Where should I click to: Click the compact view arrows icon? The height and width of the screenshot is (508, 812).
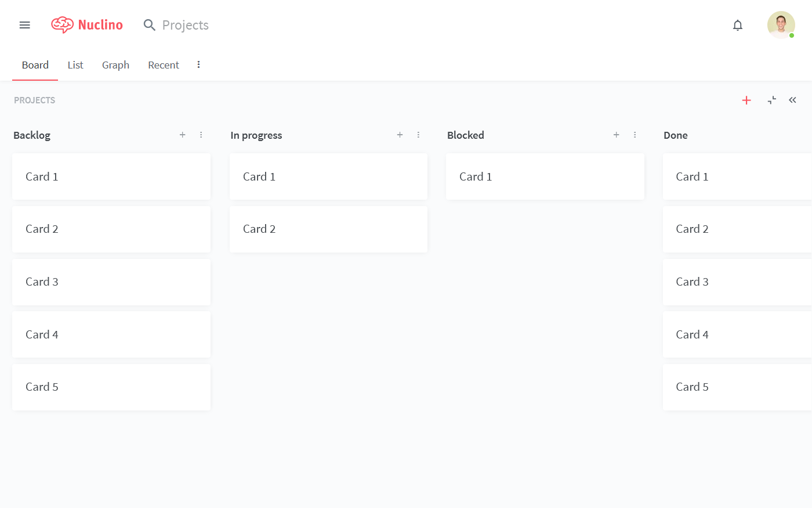771,100
